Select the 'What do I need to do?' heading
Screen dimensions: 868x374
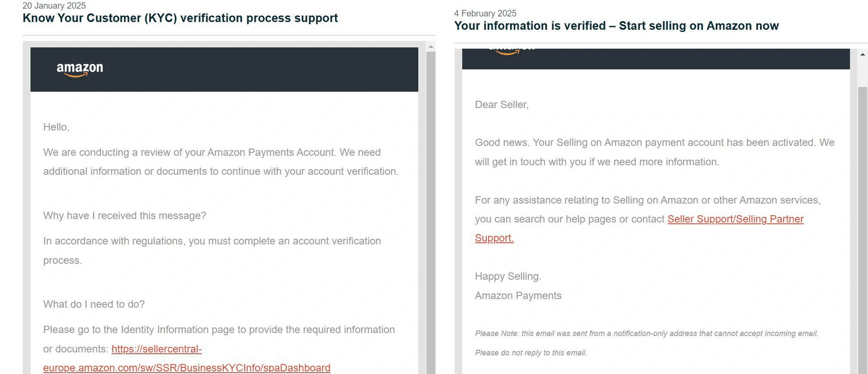coord(93,304)
